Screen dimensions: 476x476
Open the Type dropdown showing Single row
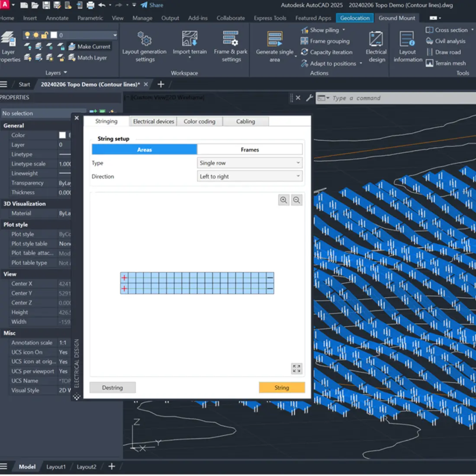click(x=250, y=163)
